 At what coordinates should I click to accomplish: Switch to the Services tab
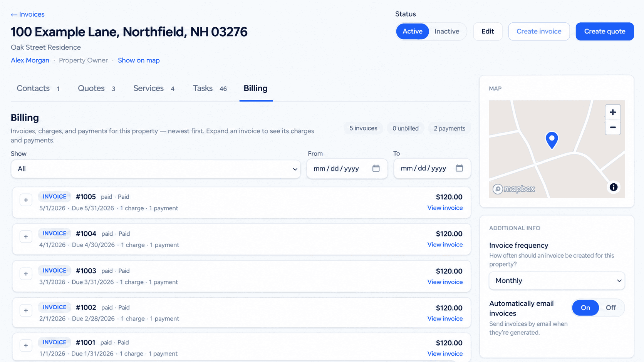click(154, 89)
